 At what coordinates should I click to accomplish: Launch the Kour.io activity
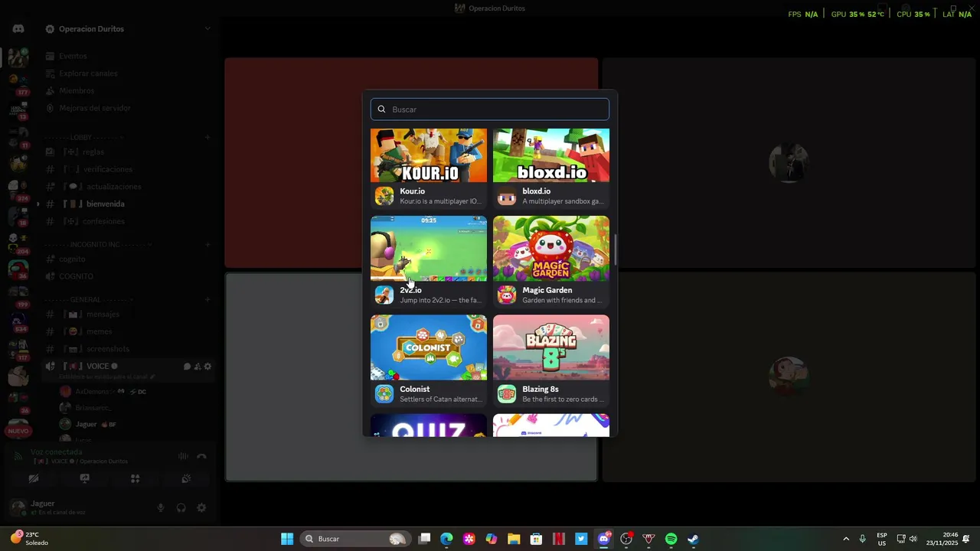point(429,168)
